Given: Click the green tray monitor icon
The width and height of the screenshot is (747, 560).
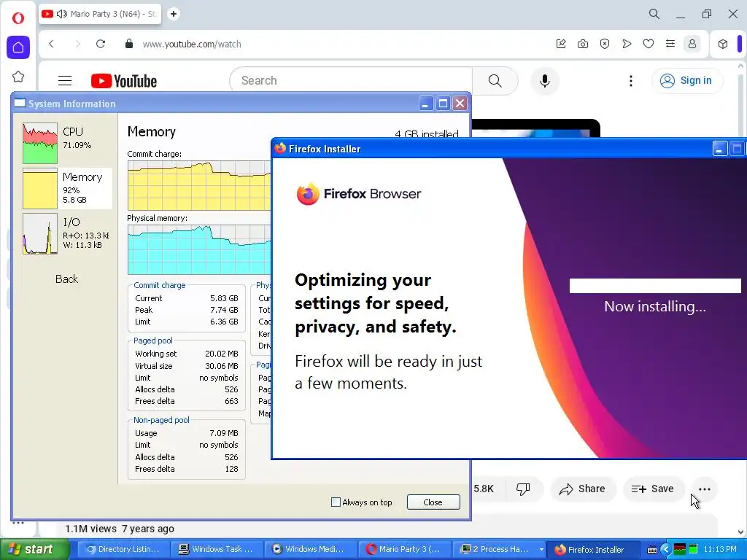Looking at the screenshot, I should coord(693,550).
